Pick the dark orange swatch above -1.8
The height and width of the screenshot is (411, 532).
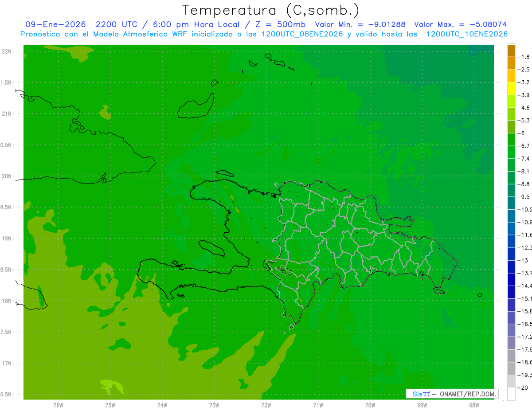(x=511, y=51)
